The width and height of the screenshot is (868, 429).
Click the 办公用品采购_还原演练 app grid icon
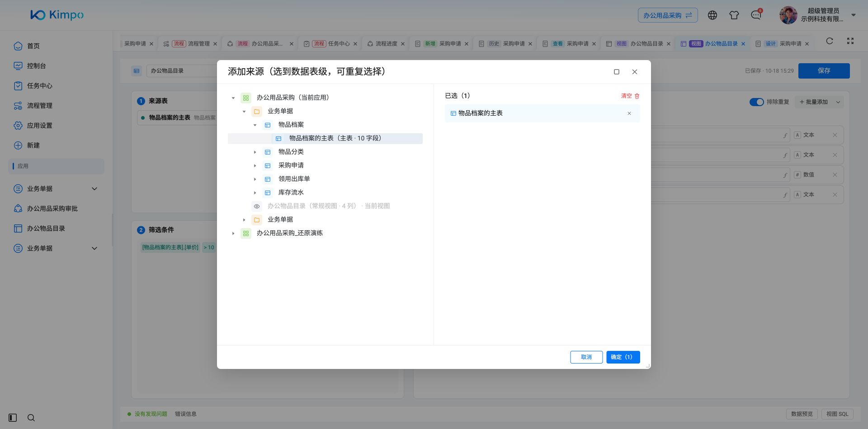tap(246, 233)
